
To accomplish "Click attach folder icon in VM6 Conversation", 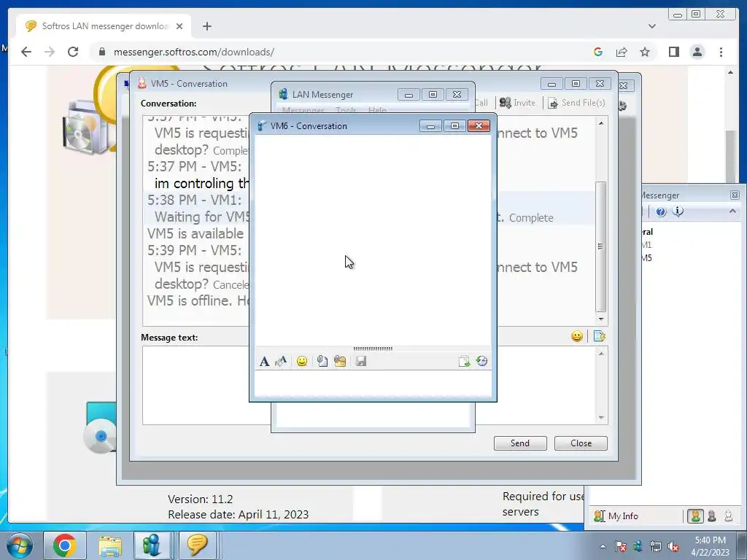I will 340,362.
